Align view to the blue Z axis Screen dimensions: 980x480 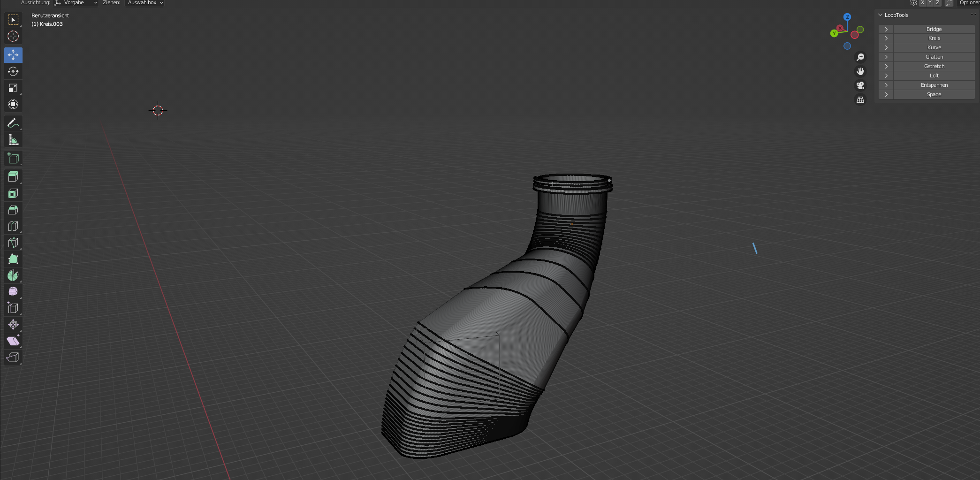point(847,17)
